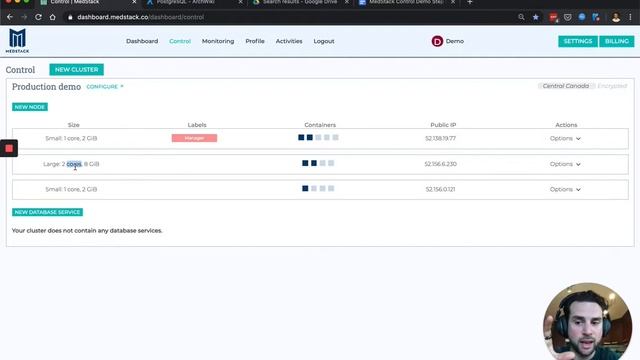Click the Public IP 52.156.0.121
The width and height of the screenshot is (640, 360).
pyautogui.click(x=440, y=189)
